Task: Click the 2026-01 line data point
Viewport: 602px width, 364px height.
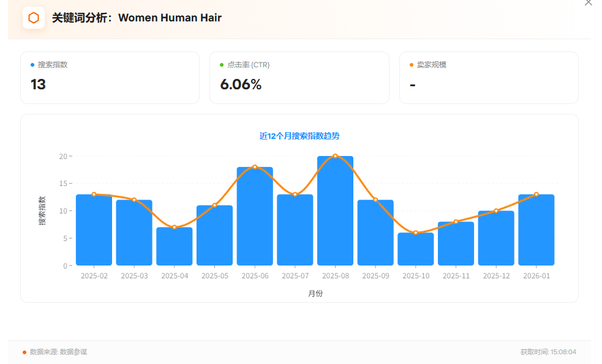Action: 536,195
